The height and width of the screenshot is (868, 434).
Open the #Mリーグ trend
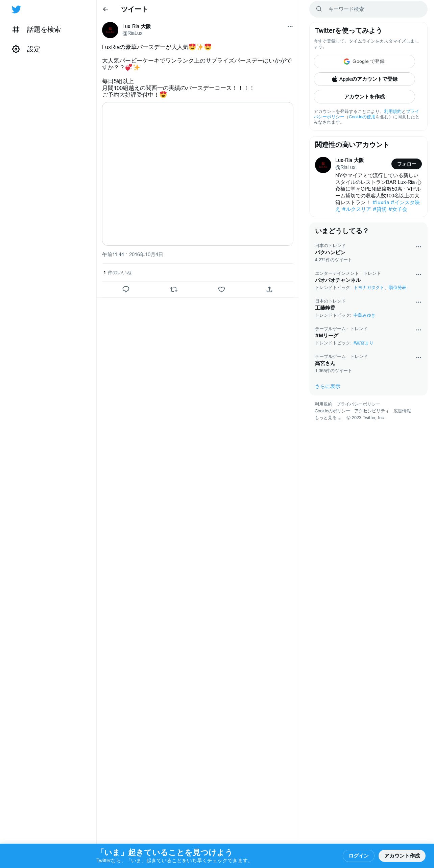pos(368,336)
